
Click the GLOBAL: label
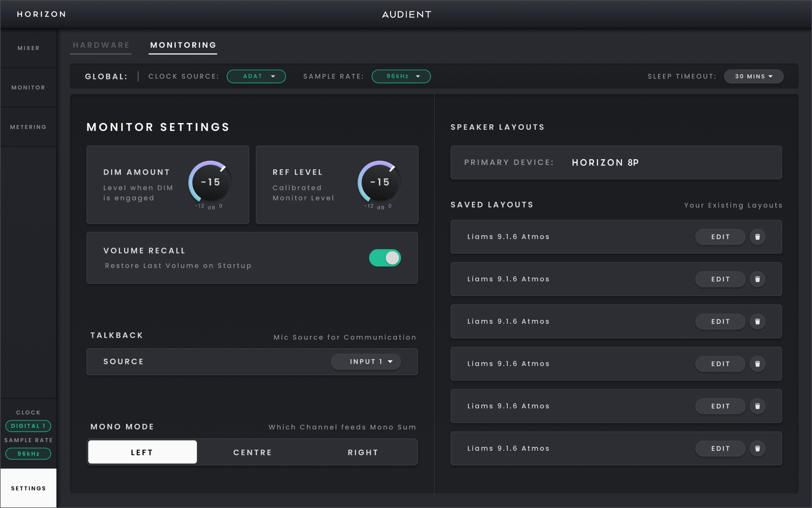106,77
